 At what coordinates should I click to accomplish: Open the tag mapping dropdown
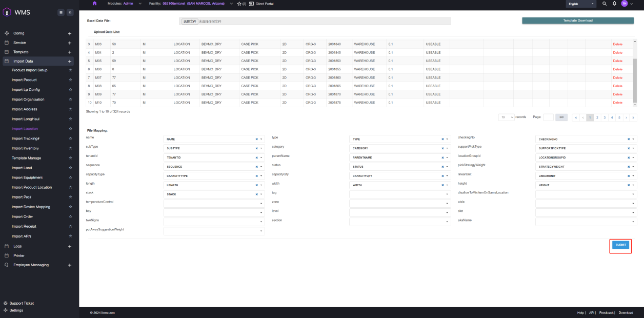click(400, 194)
